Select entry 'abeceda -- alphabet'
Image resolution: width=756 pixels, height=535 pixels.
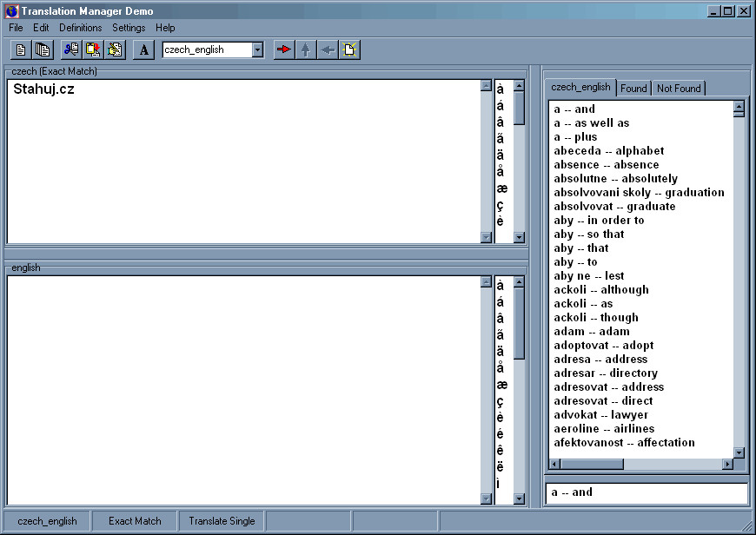click(x=609, y=151)
